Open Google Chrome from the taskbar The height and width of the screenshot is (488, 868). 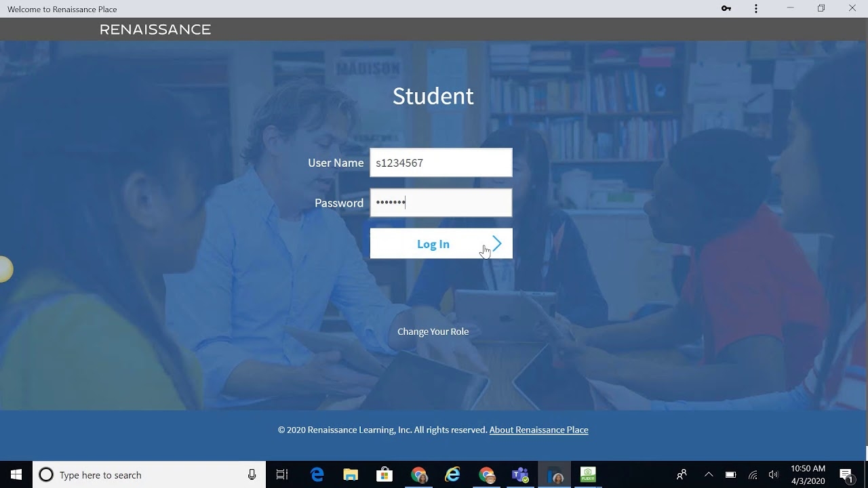[x=419, y=474]
